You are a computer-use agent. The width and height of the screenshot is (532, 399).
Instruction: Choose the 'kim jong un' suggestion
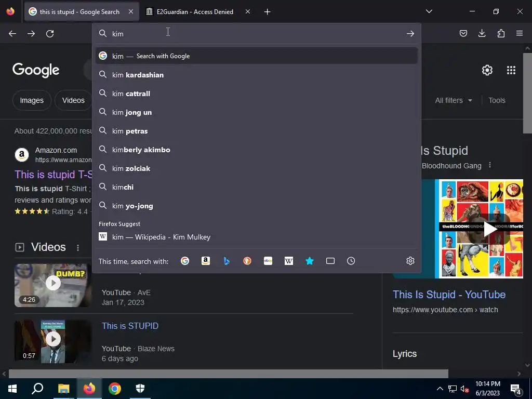[257, 112]
